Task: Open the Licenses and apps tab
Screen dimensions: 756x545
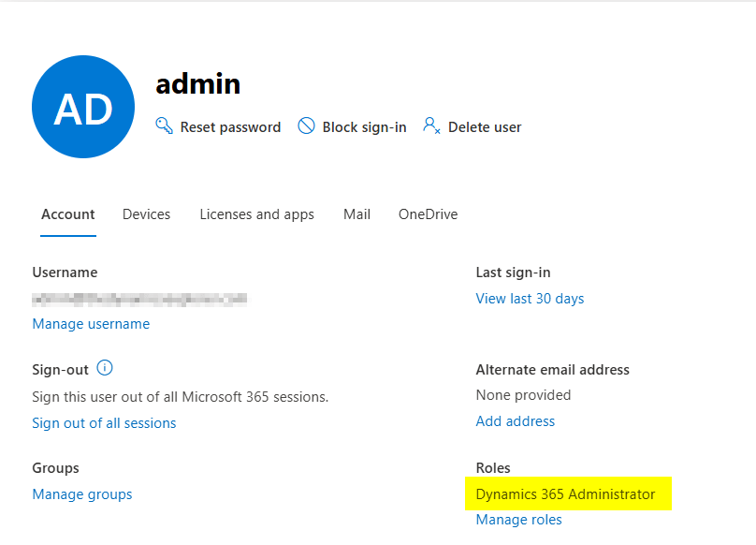Action: click(x=256, y=214)
